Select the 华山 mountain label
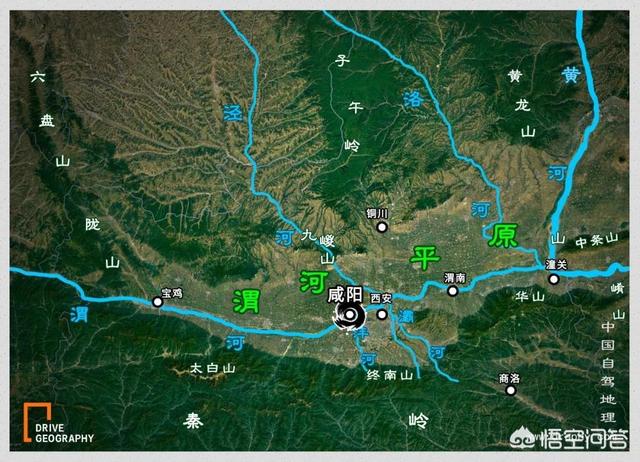Image resolution: width=640 pixels, height=462 pixels. coord(530,297)
